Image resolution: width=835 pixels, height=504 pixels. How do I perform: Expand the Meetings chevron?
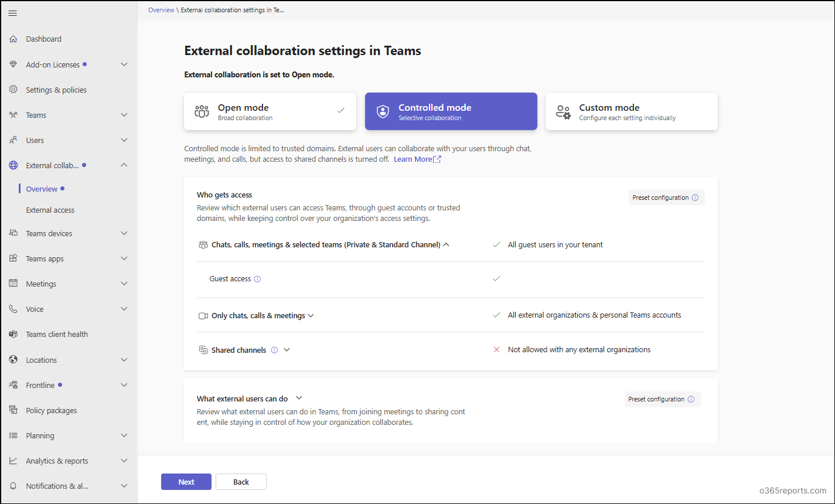[x=124, y=284]
